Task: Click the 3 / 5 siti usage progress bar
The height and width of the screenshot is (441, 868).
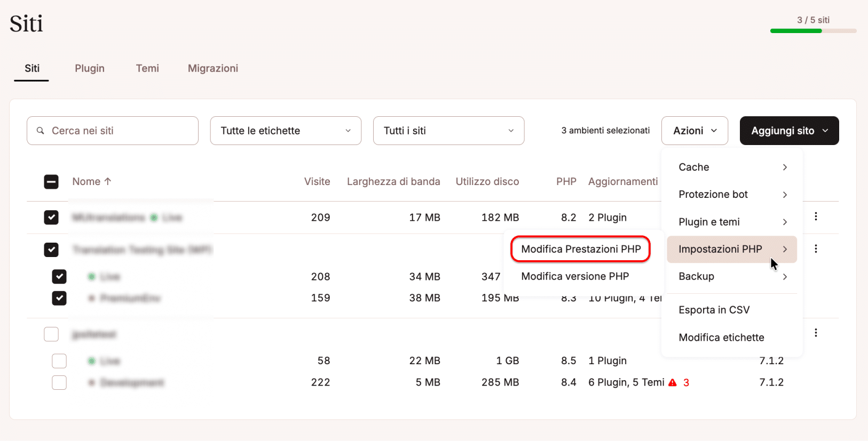Action: [813, 31]
